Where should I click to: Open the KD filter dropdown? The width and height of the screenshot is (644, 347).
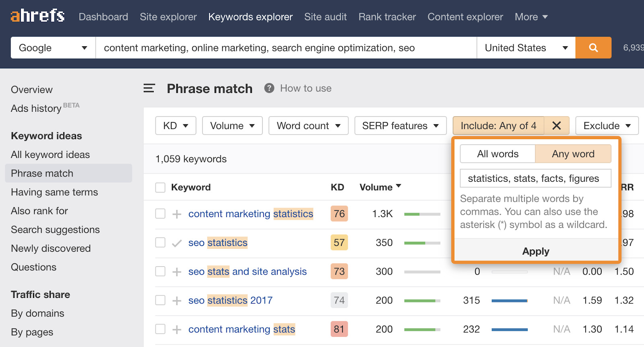[175, 126]
